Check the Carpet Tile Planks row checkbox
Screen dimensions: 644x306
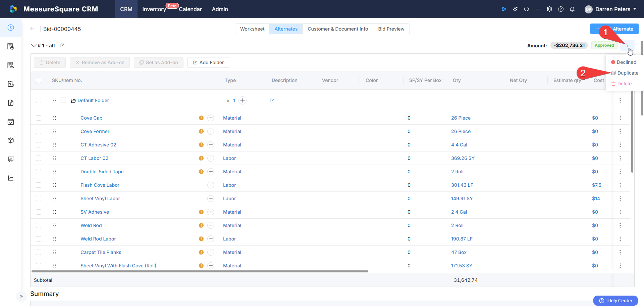pos(39,252)
